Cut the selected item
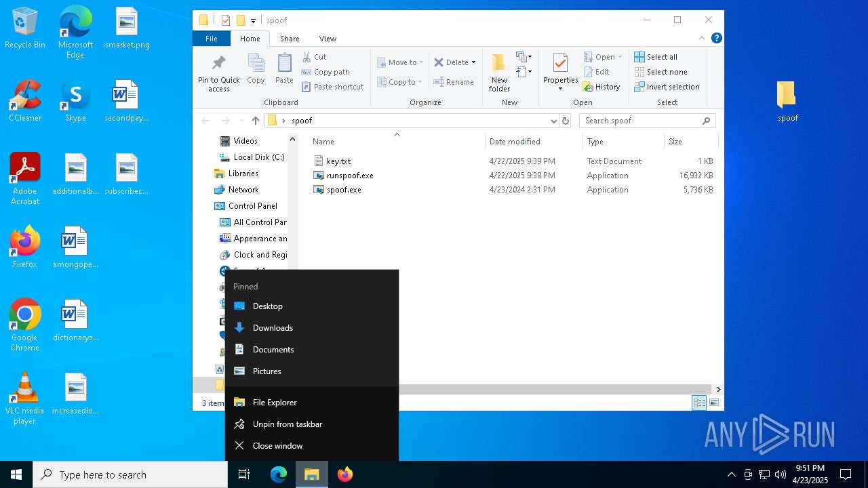The height and width of the screenshot is (488, 868). 314,57
